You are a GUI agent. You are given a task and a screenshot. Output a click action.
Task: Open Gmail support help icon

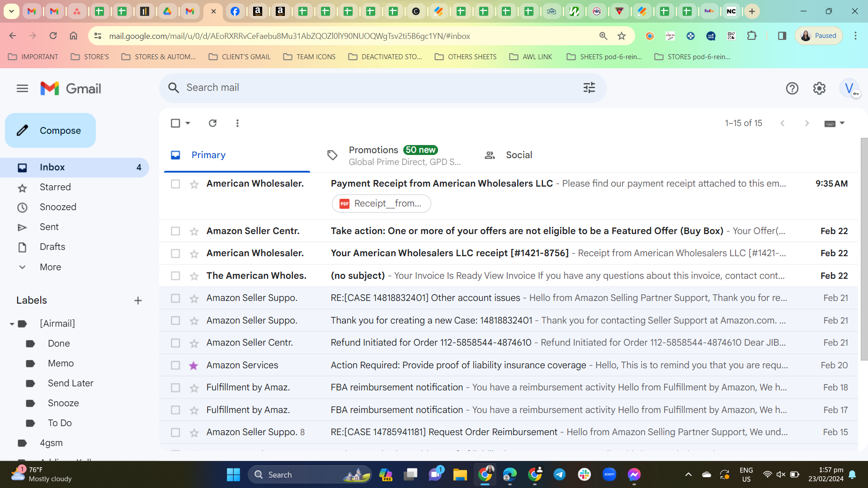(792, 89)
